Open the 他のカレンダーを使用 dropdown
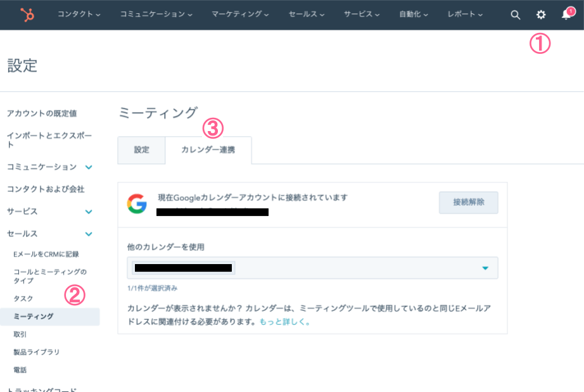This screenshot has width=584, height=392. click(312, 268)
